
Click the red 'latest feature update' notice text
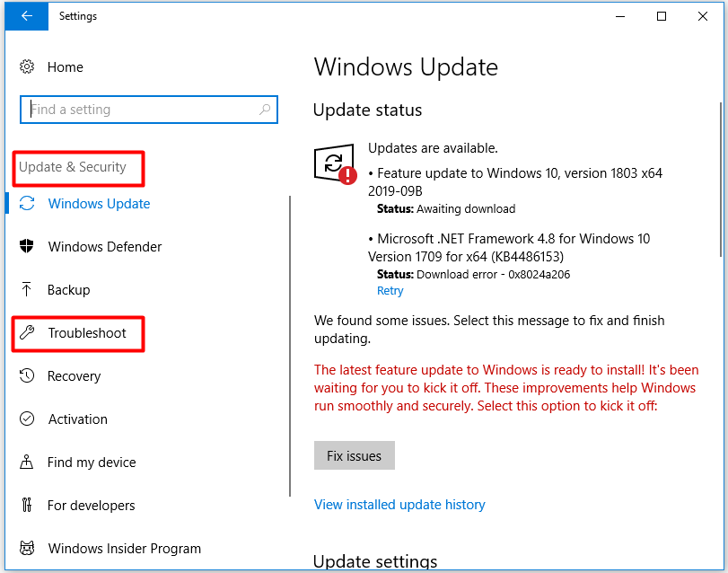click(x=506, y=388)
